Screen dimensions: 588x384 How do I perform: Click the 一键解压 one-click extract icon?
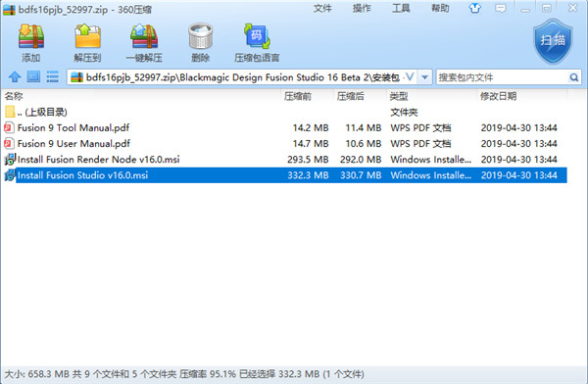pyautogui.click(x=144, y=36)
